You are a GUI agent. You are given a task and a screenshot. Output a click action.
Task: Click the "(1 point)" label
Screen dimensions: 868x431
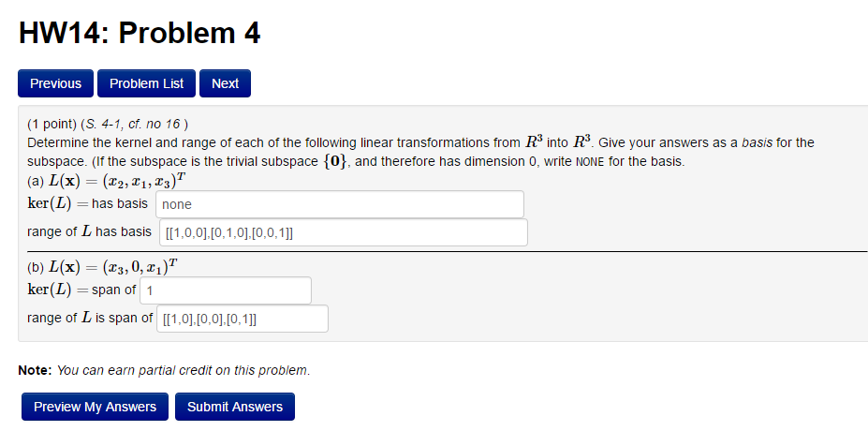[51, 124]
